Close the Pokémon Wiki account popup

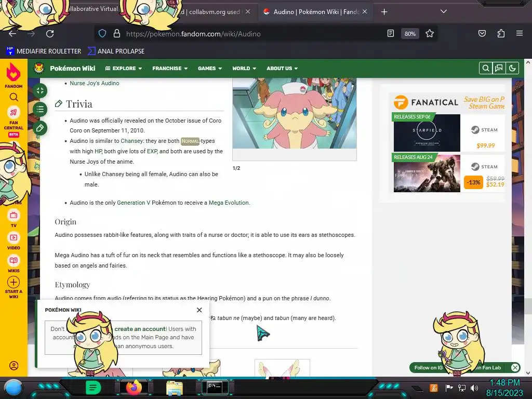(199, 310)
